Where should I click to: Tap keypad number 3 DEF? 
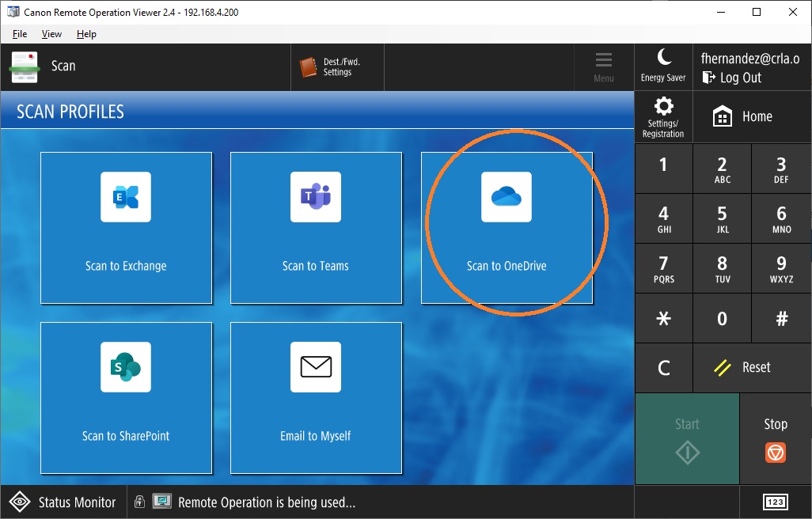(781, 169)
